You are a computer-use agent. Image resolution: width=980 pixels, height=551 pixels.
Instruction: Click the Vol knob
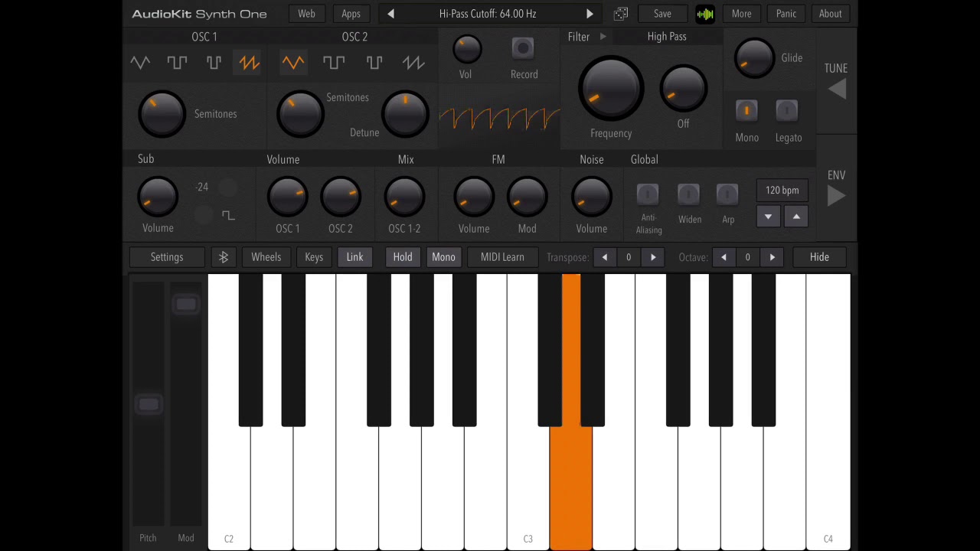pyautogui.click(x=466, y=50)
